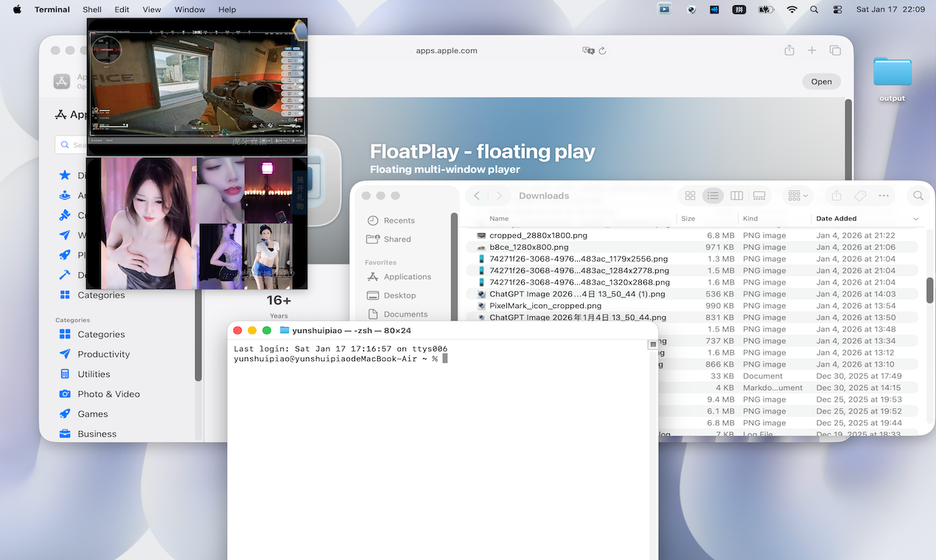
Task: Select Categories with the grid icon above the Categories heading
Action: click(92, 295)
